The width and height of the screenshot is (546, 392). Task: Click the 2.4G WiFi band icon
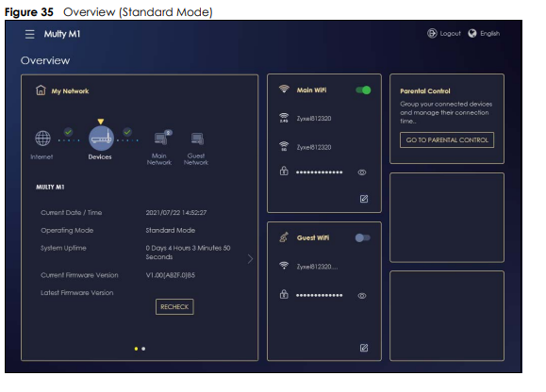click(284, 118)
